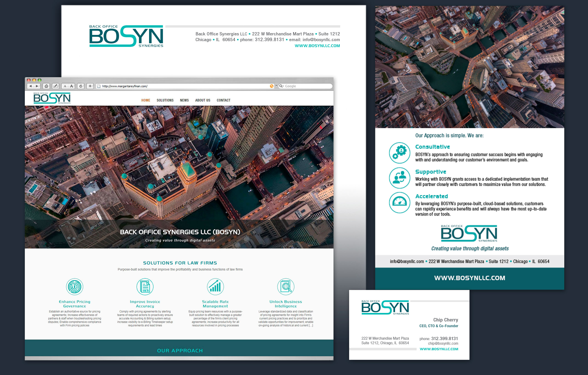Select the NEWS navigation item

pyautogui.click(x=184, y=100)
